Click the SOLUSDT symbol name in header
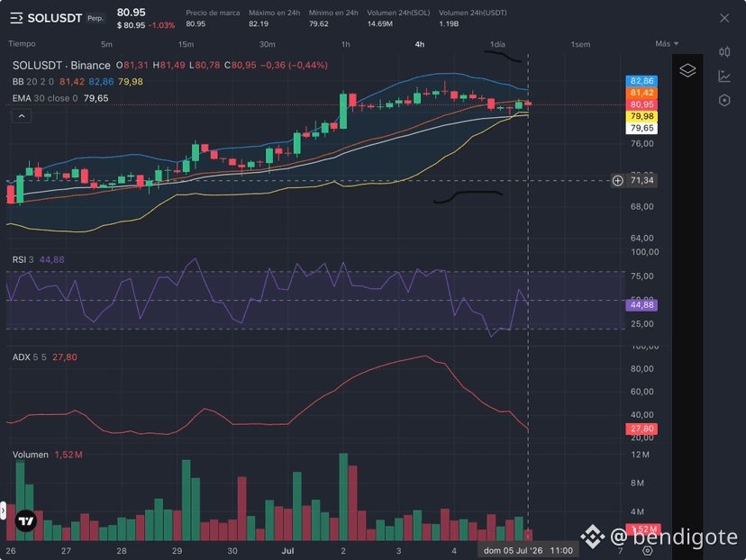The width and height of the screenshot is (746, 560). click(55, 19)
